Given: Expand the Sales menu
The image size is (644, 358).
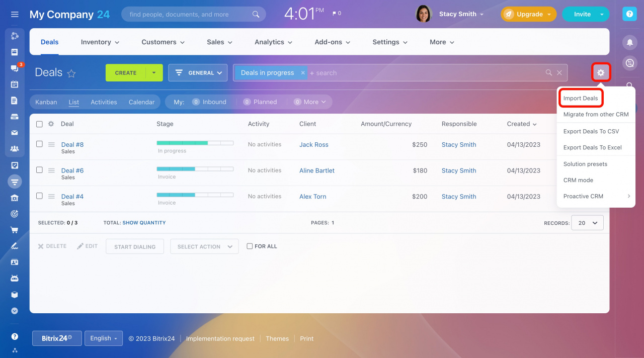Looking at the screenshot, I should point(219,42).
